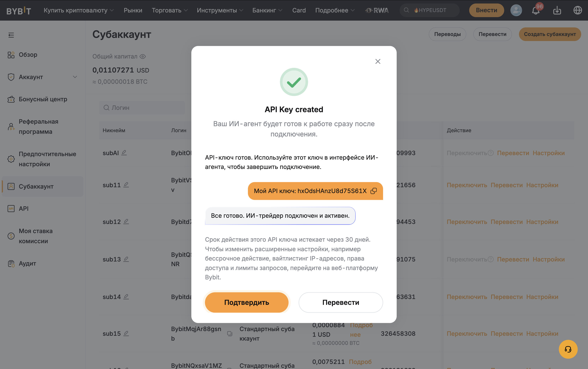588x369 pixels.
Task: Copy the sub15 login BybitMqjAr88gsnb
Action: pos(230,334)
